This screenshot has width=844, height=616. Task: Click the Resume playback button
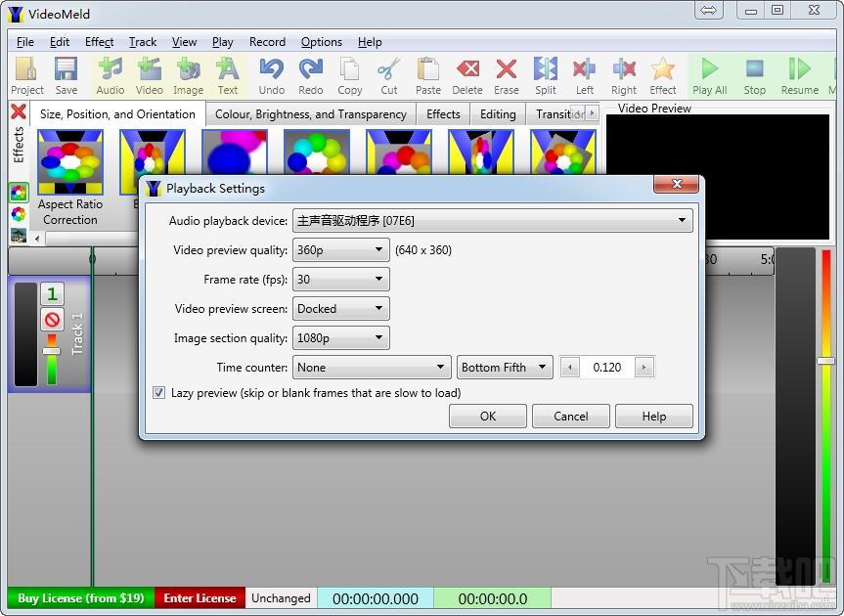(x=800, y=75)
